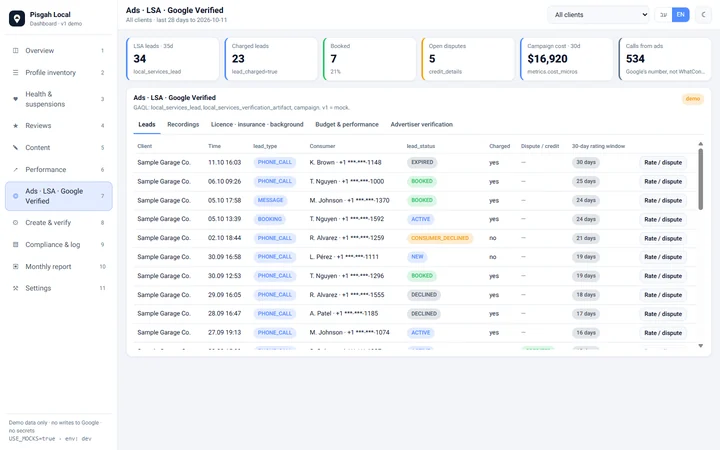Click the Campaign cost $16,920 card
Viewport: 720px width, 450px height.
tap(567, 59)
